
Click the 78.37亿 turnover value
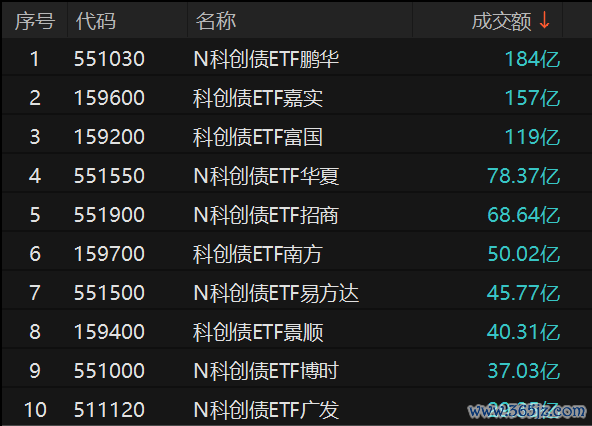tap(524, 176)
